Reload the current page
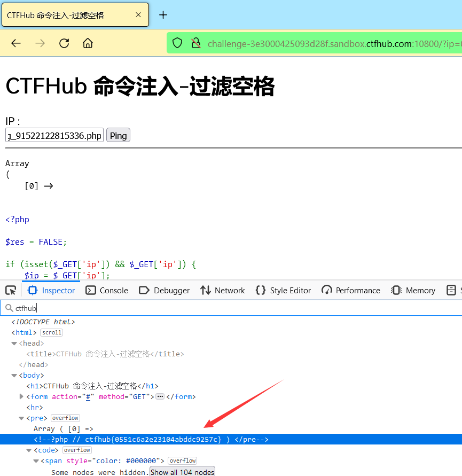Image resolution: width=462 pixels, height=476 pixels. click(64, 43)
